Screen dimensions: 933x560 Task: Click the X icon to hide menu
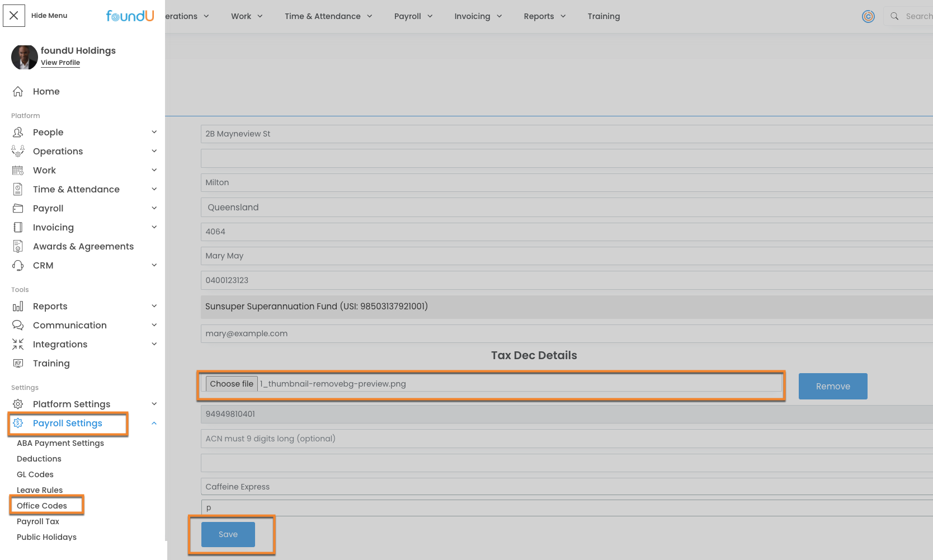14,16
